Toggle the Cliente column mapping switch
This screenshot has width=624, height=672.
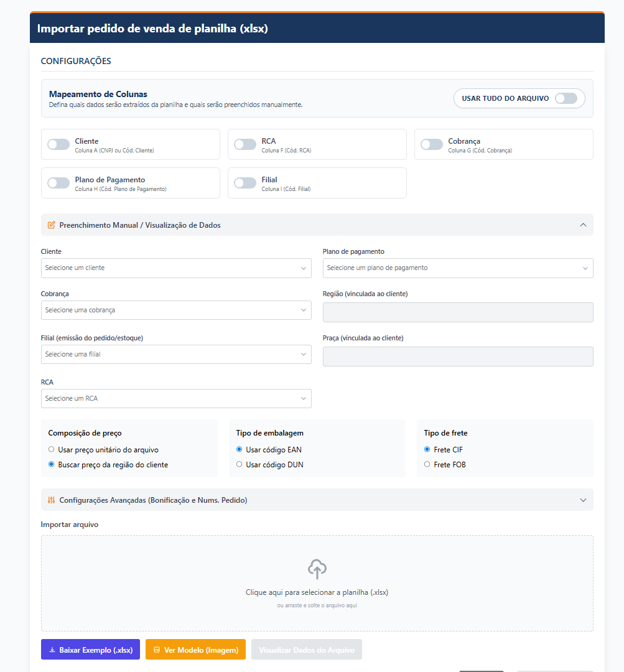click(x=58, y=144)
